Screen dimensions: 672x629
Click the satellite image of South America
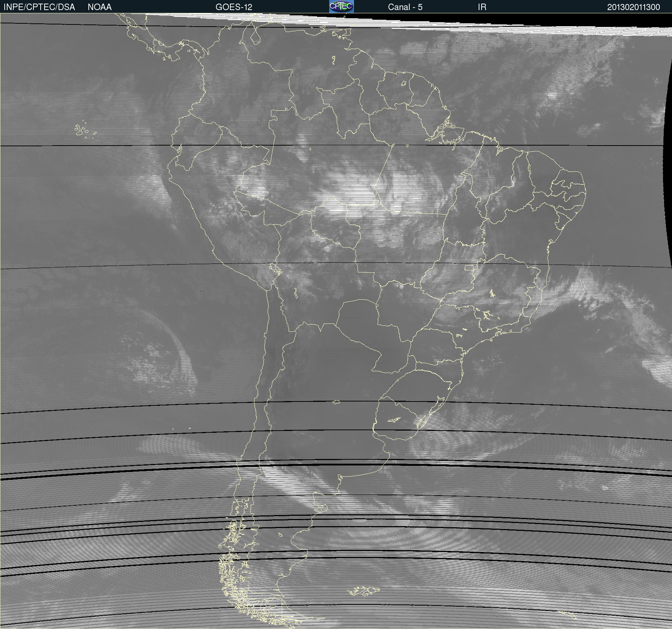[336, 321]
